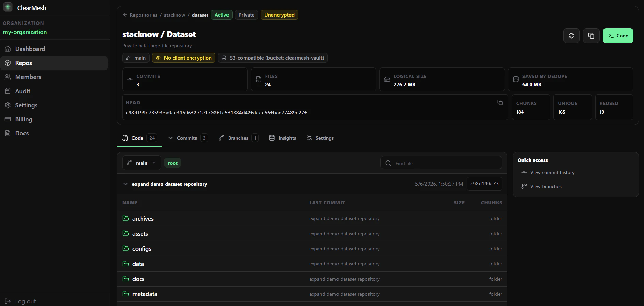
Task: Click the Saved by Dedupe card
Action: [571, 79]
